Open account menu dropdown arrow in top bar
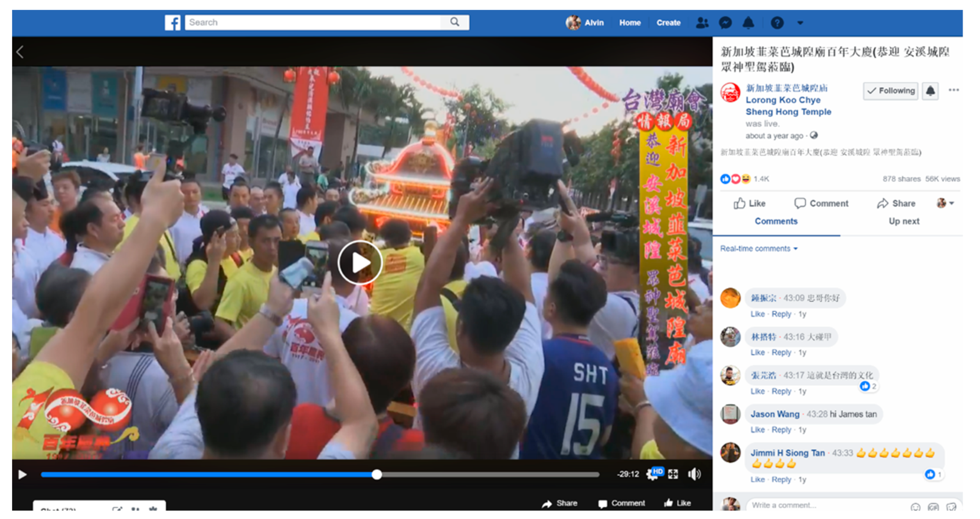The width and height of the screenshot is (980, 519). [x=800, y=23]
